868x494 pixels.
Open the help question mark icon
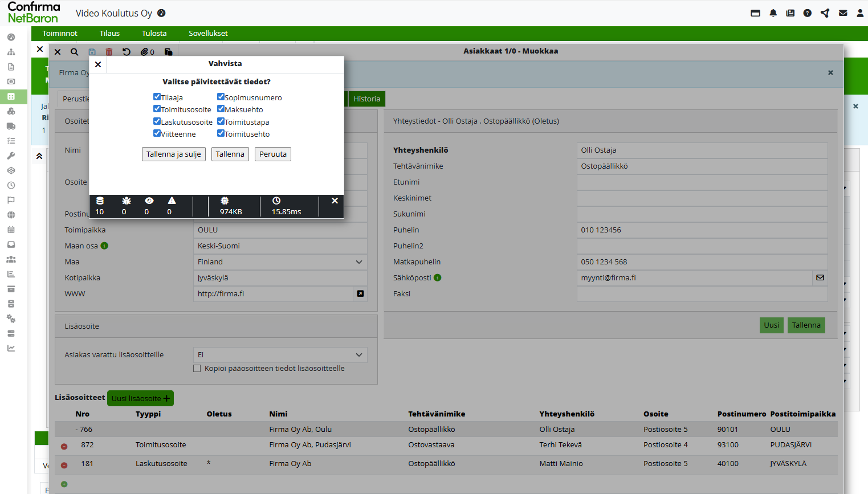tap(807, 13)
